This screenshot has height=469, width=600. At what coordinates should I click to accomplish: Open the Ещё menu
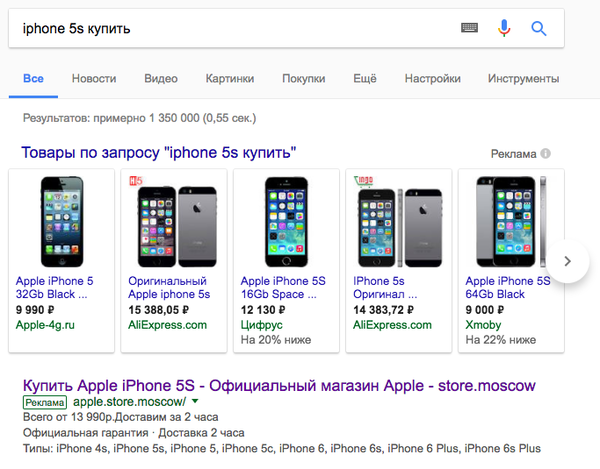(x=364, y=79)
